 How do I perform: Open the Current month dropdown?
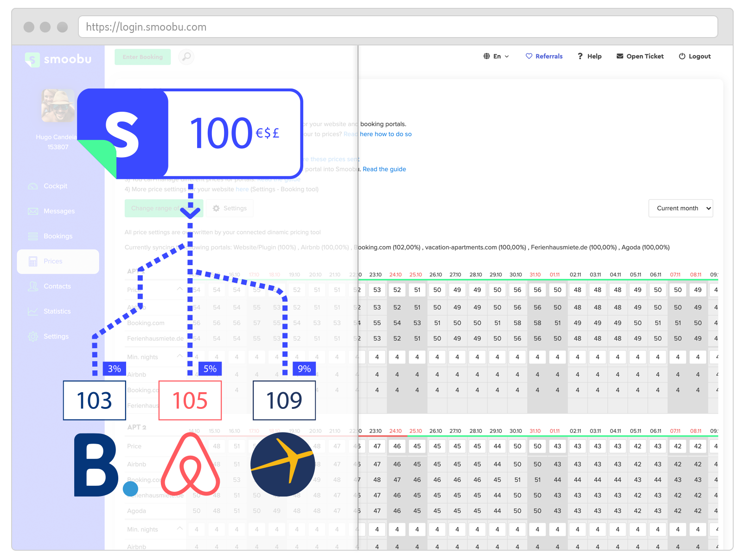pyautogui.click(x=680, y=209)
